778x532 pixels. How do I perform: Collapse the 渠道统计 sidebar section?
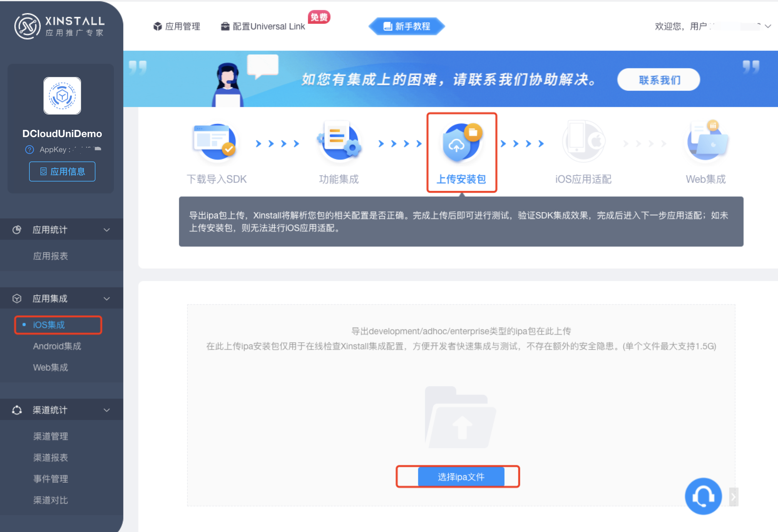(107, 410)
